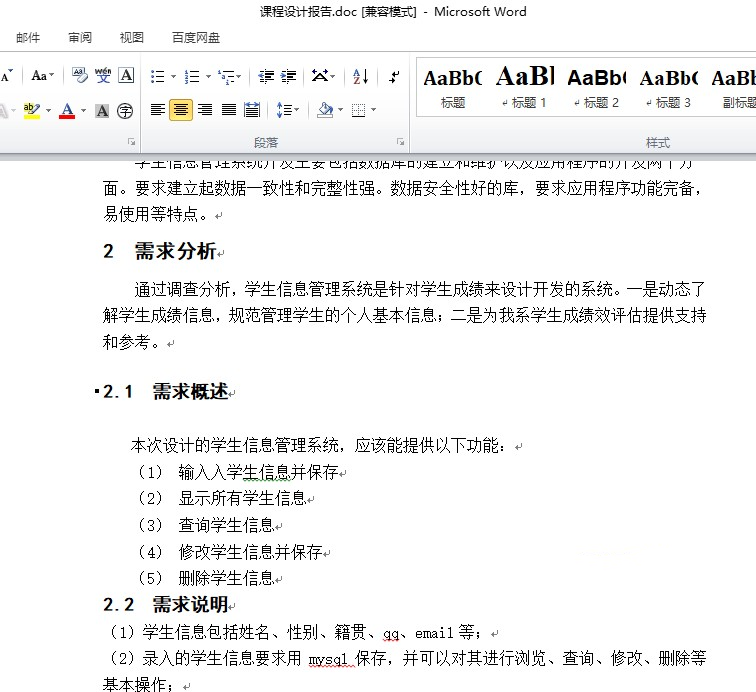Click the Sort A-Z icon
The height and width of the screenshot is (692, 756).
coord(360,76)
